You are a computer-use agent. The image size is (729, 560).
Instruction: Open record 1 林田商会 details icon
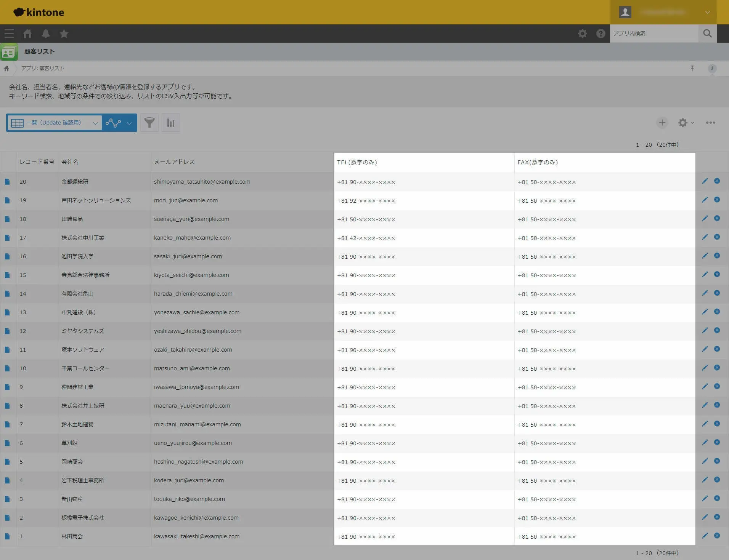[7, 536]
